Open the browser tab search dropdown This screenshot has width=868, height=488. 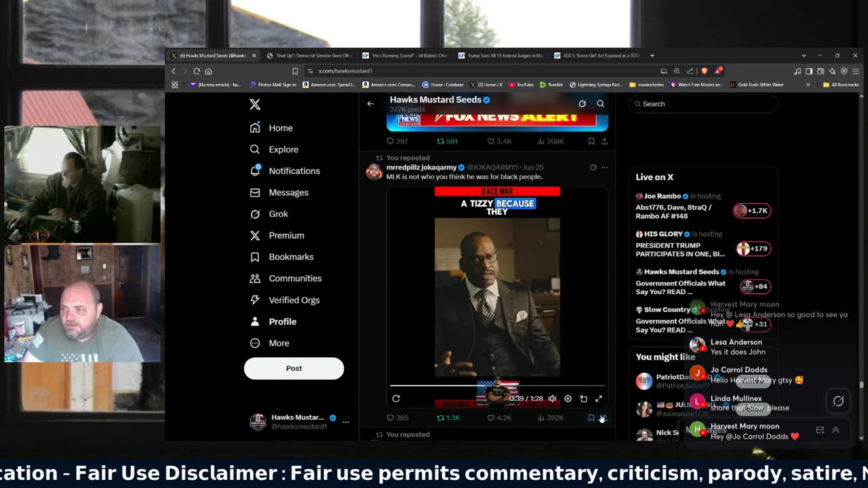804,56
